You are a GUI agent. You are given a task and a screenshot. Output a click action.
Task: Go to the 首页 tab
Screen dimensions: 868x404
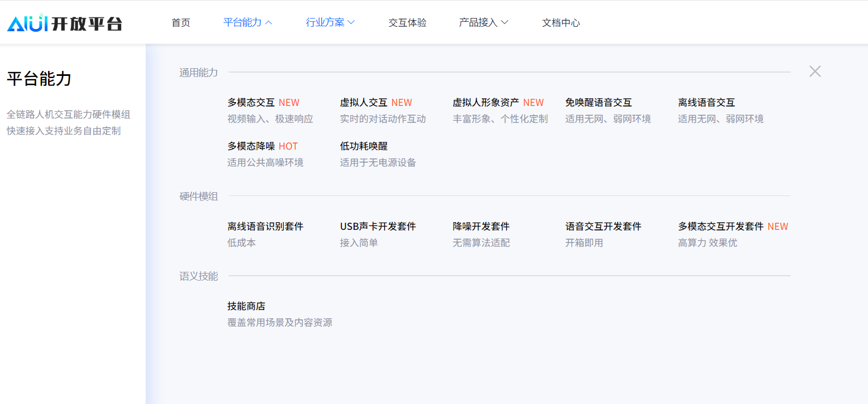(x=181, y=22)
